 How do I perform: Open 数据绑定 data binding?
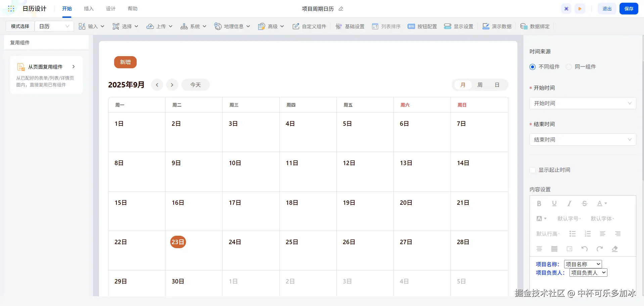[x=535, y=26]
